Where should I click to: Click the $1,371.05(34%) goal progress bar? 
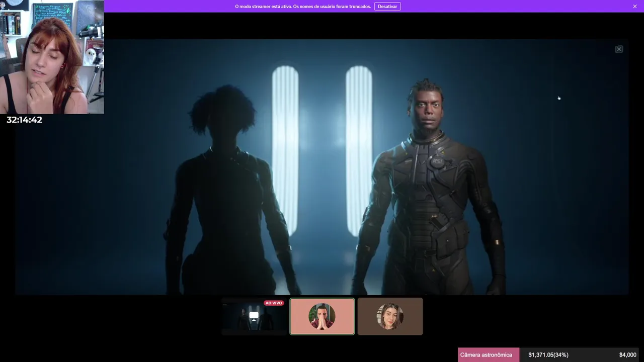point(548,355)
